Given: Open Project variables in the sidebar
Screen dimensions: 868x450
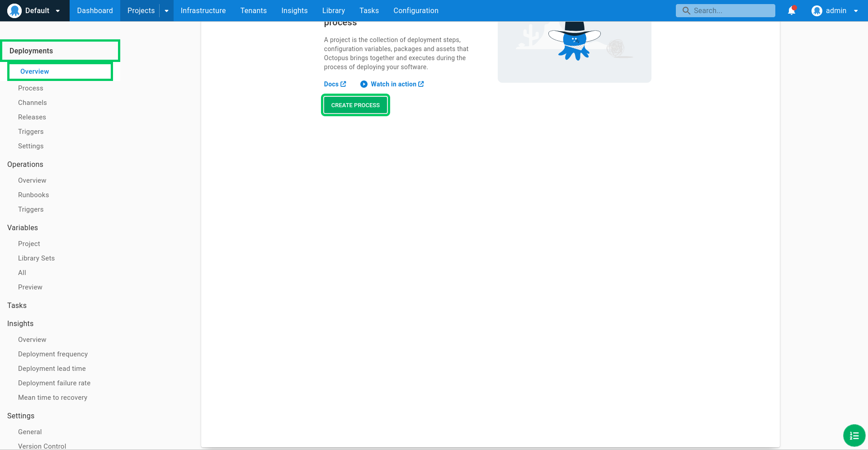Looking at the screenshot, I should tap(29, 244).
